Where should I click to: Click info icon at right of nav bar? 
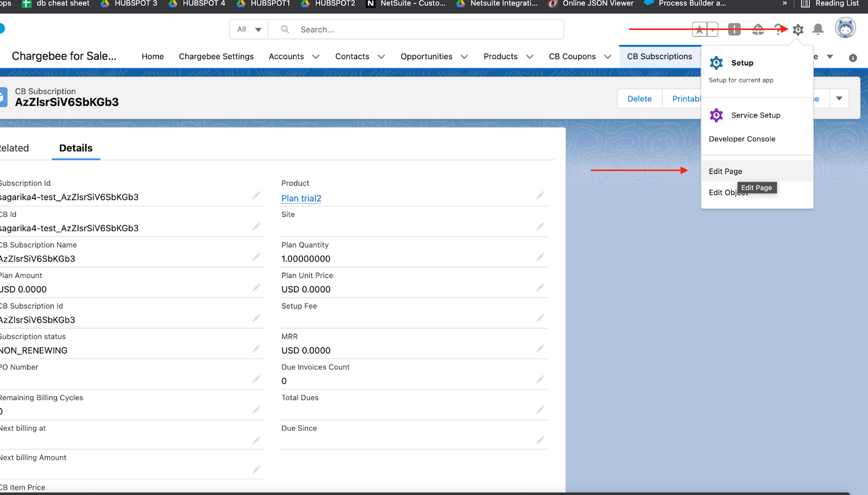(853, 57)
